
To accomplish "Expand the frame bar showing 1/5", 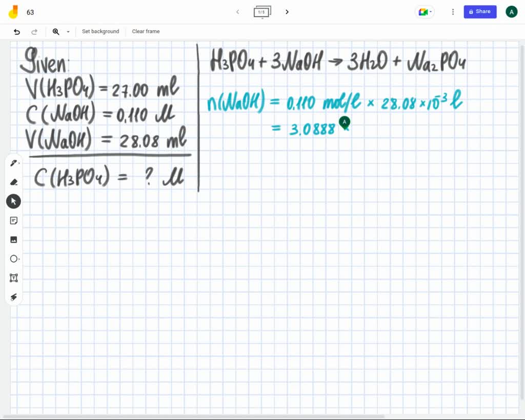I will coord(262,12).
